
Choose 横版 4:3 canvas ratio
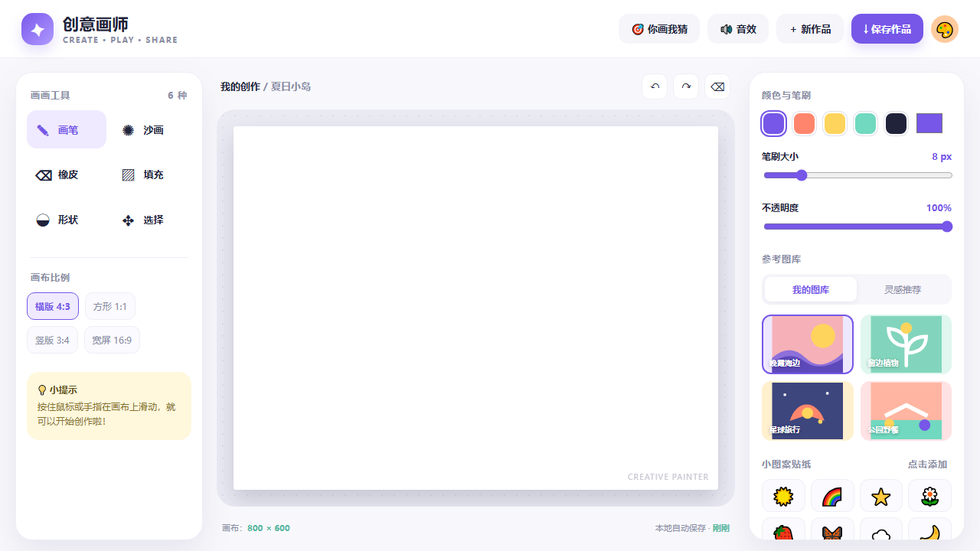point(53,306)
